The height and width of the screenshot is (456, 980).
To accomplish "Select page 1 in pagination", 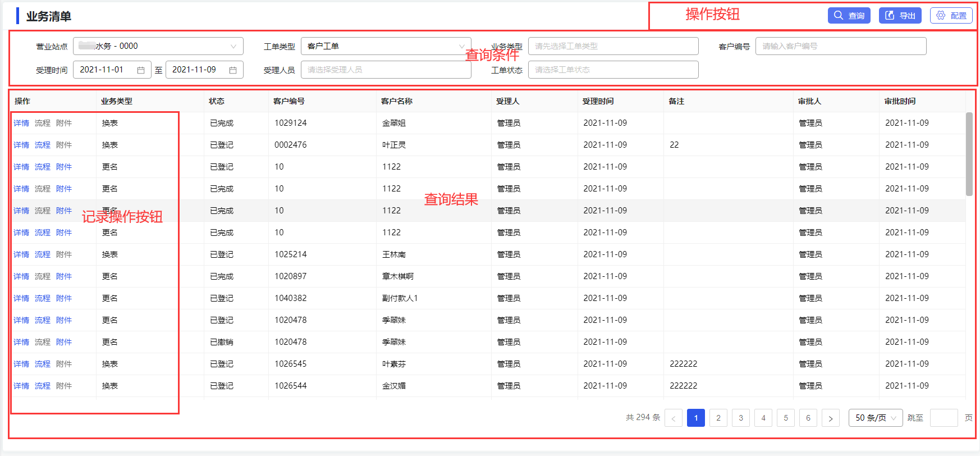I will (696, 418).
